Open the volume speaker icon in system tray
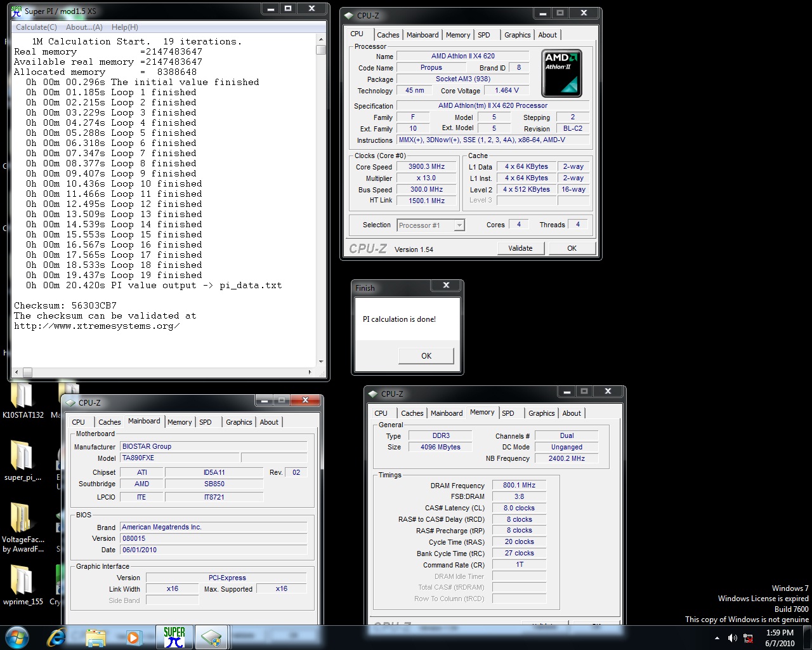The width and height of the screenshot is (812, 650). click(732, 638)
